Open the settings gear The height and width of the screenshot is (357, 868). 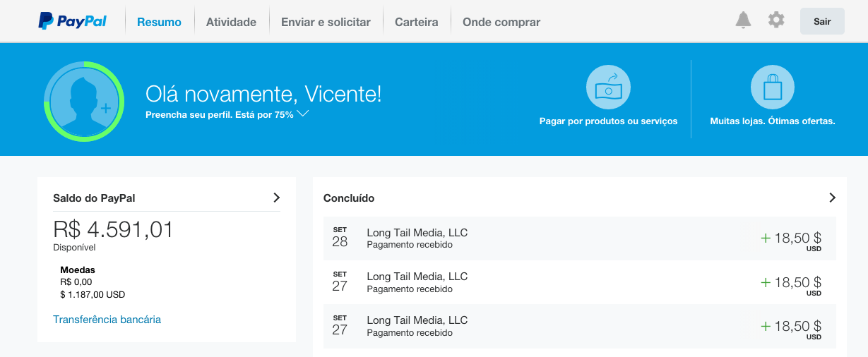tap(776, 20)
